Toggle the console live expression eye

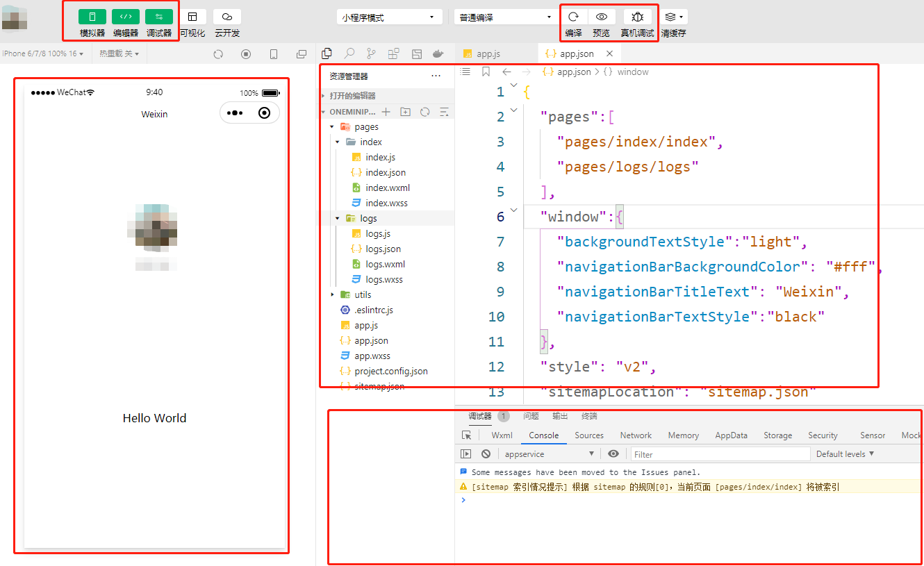click(x=613, y=453)
